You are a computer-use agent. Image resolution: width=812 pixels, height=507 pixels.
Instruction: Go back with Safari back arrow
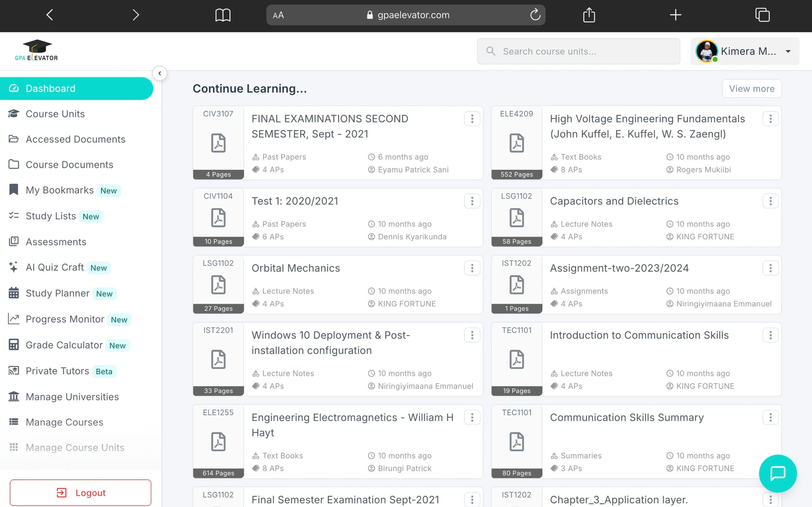coord(50,15)
